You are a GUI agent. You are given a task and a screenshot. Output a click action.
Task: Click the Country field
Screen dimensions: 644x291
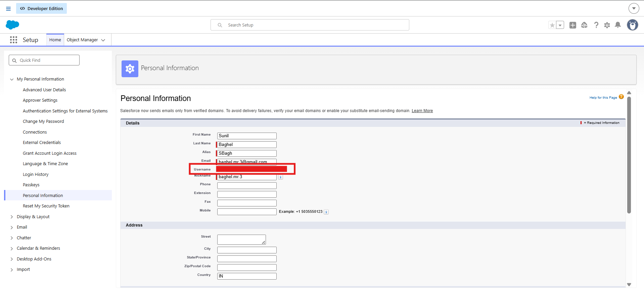click(x=247, y=276)
